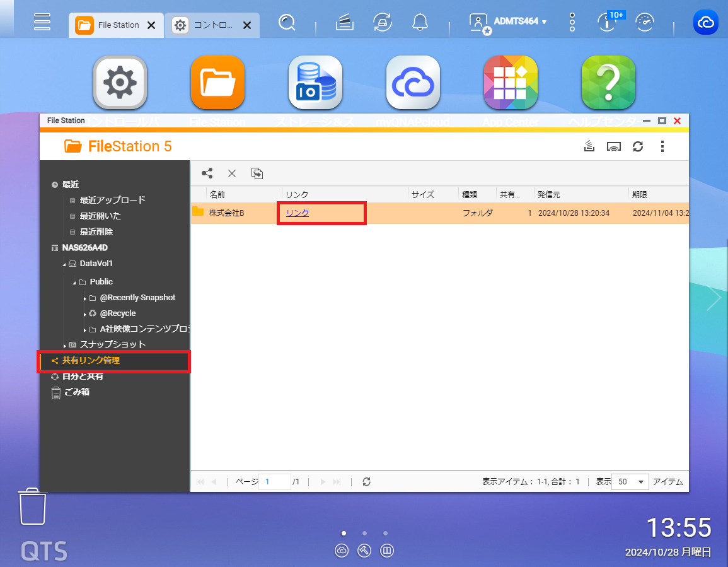
Task: Sort by the 発信元 column header
Action: click(581, 194)
